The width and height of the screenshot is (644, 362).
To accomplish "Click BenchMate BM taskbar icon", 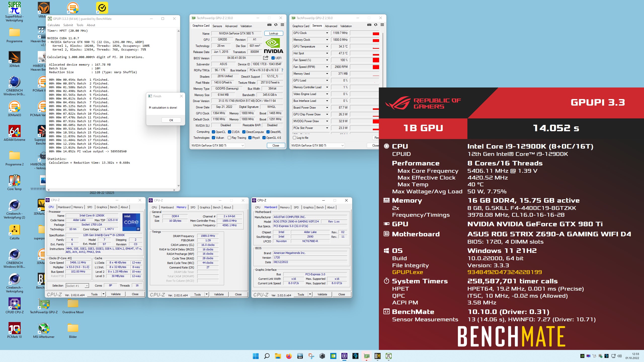I will pos(377,356).
